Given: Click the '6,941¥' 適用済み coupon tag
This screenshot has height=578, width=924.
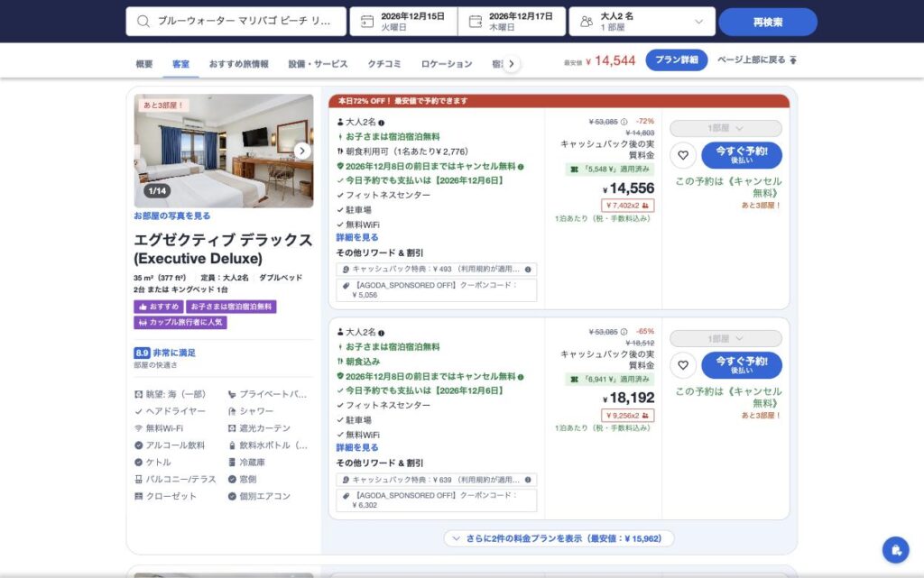Looking at the screenshot, I should [x=610, y=380].
